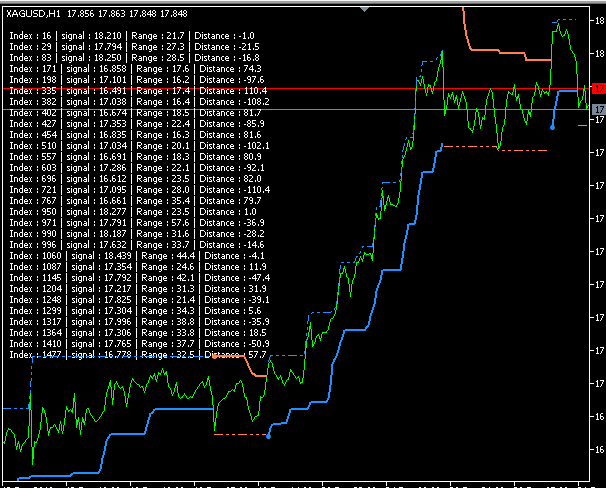606x488 pixels.
Task: Click the XAGUSD,H1 chart title text
Action: (x=34, y=14)
